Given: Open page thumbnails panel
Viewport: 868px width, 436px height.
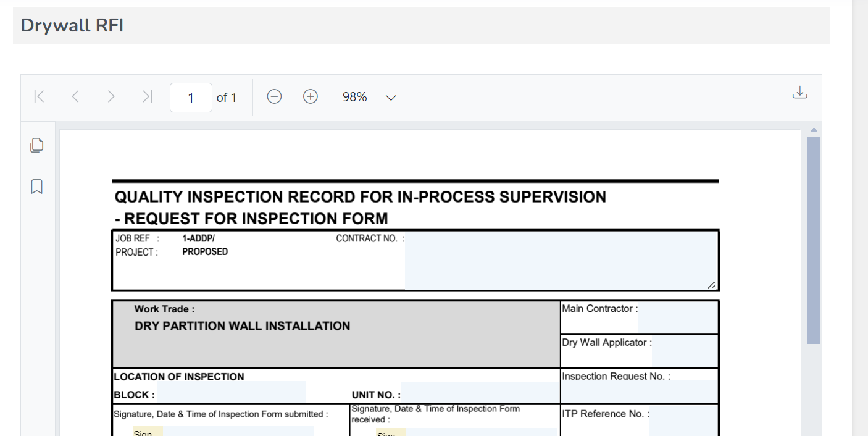Looking at the screenshot, I should tap(37, 146).
